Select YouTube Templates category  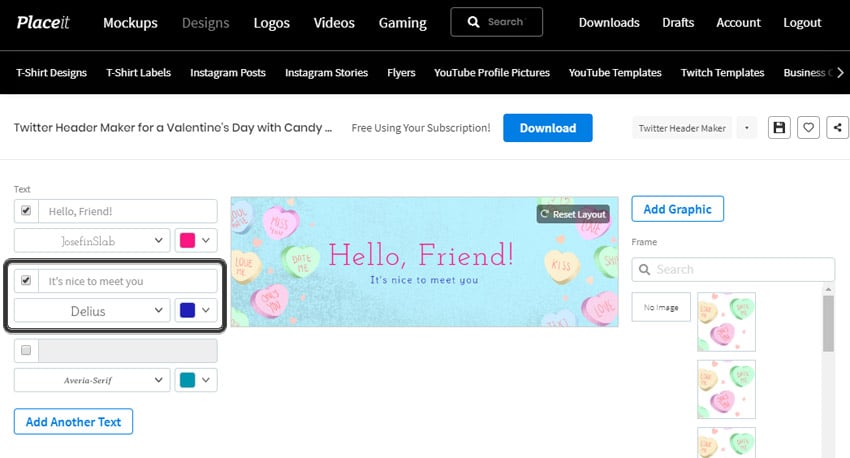615,73
